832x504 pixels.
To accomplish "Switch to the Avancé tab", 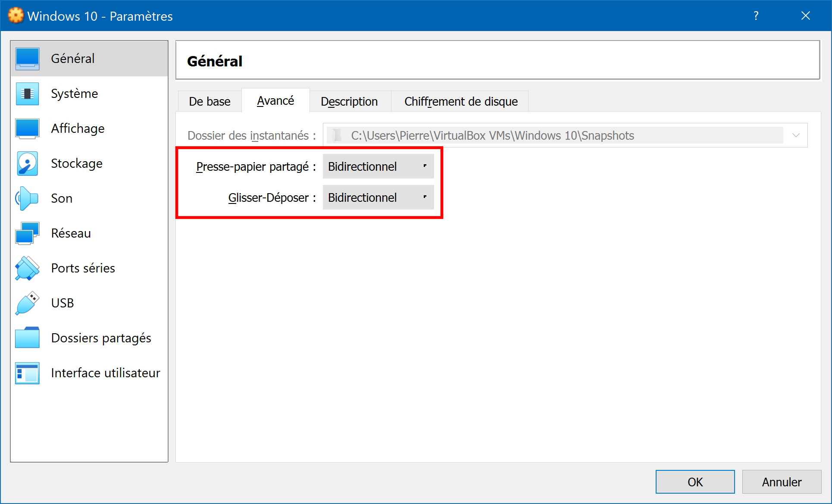I will click(x=275, y=100).
